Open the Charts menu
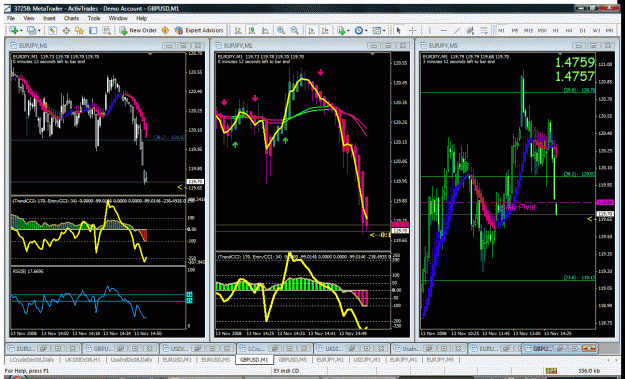Viewport: 625px width, 379px height. pyautogui.click(x=71, y=18)
